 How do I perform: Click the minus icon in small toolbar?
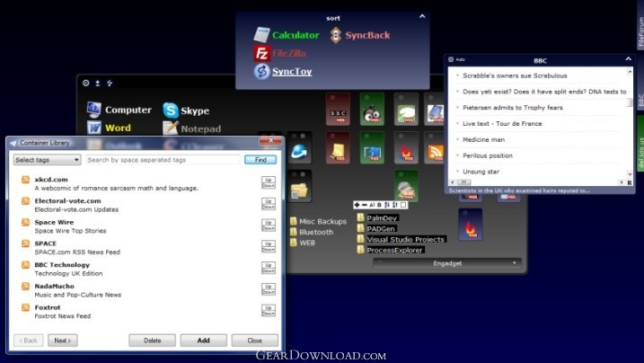pos(365,205)
